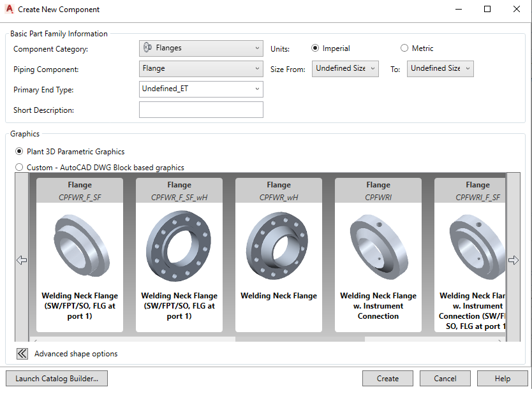The image size is (532, 408).
Task: Enable Custom AutoCAD DWG Block graphics
Action: pyautogui.click(x=19, y=168)
